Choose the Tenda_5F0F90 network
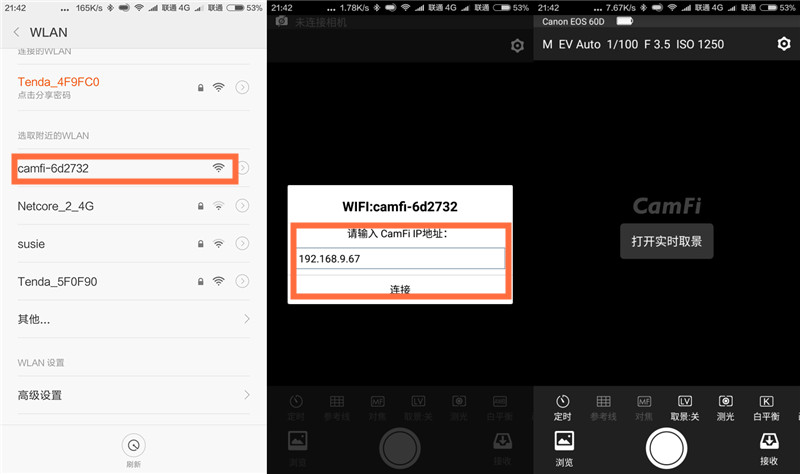 click(57, 282)
